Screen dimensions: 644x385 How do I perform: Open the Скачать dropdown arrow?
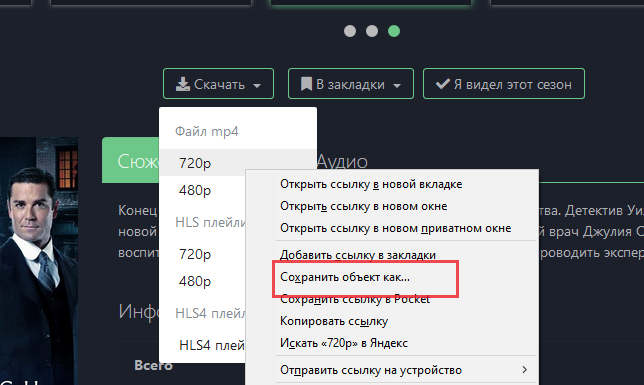[257, 85]
